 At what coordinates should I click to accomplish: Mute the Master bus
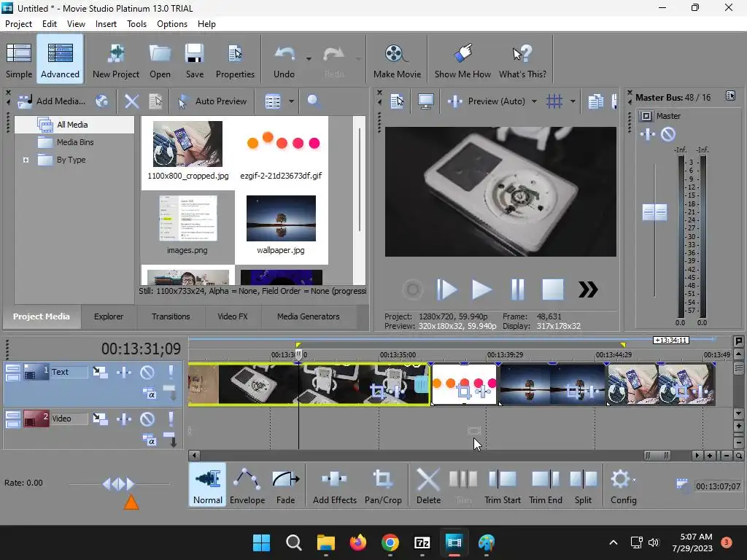(668, 134)
